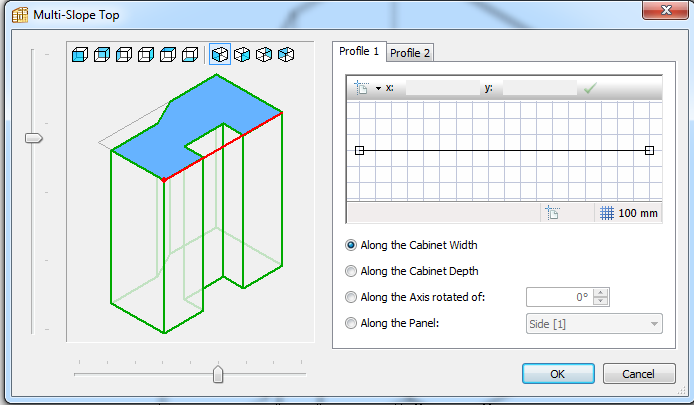Choose the back-left isometric view icon

coord(286,55)
